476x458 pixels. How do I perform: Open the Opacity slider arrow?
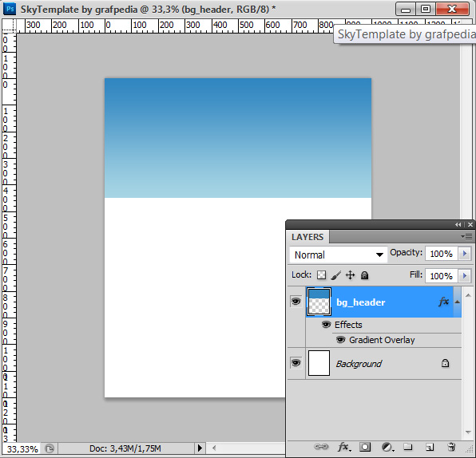pyautogui.click(x=465, y=254)
